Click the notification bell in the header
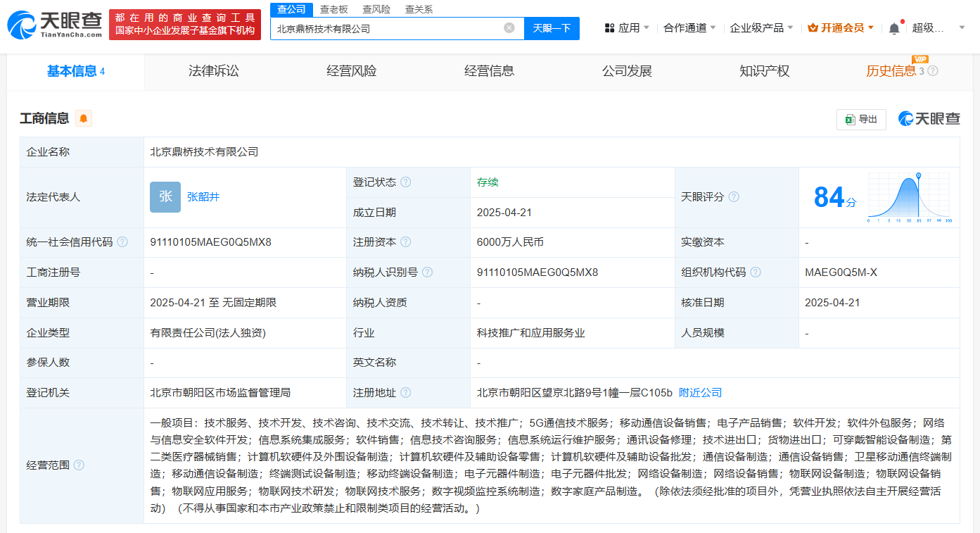 coord(894,28)
